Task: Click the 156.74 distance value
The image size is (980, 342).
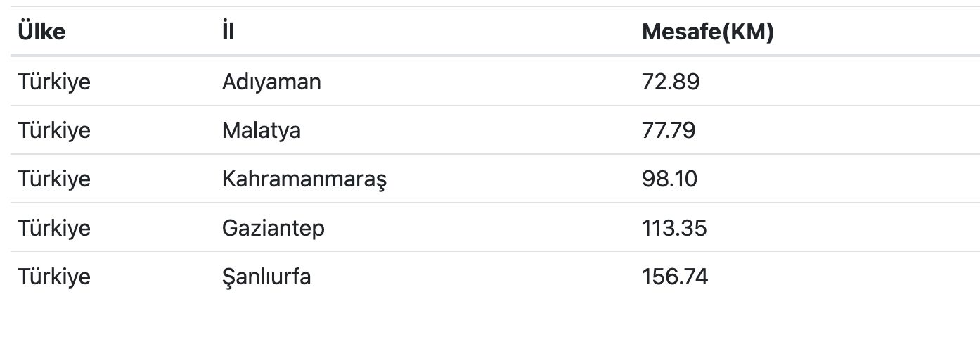Action: 675,277
